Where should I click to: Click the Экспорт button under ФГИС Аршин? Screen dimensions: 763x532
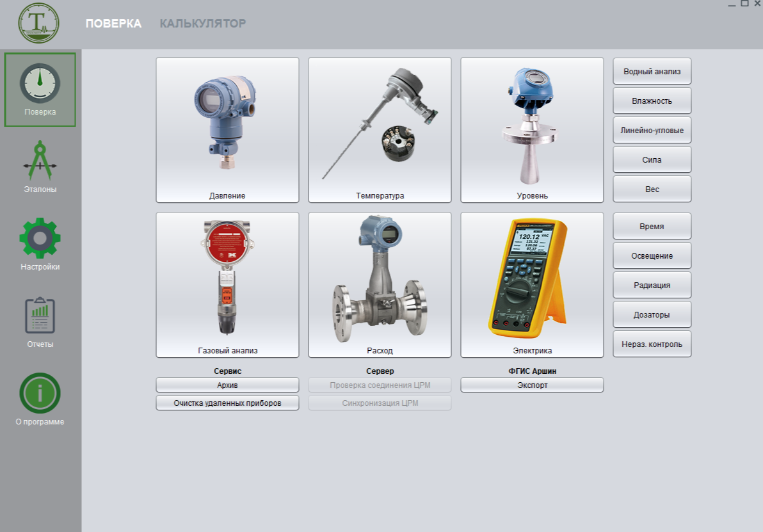point(532,385)
